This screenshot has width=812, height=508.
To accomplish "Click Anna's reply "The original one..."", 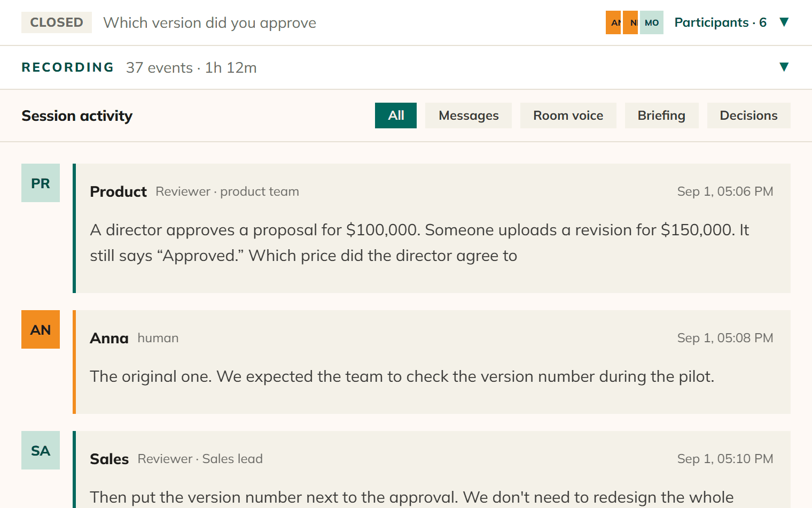I will click(x=402, y=376).
